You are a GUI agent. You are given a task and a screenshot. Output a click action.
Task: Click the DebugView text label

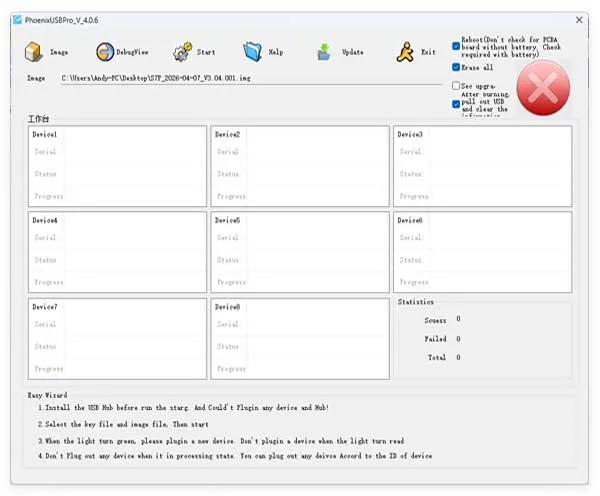tap(132, 52)
